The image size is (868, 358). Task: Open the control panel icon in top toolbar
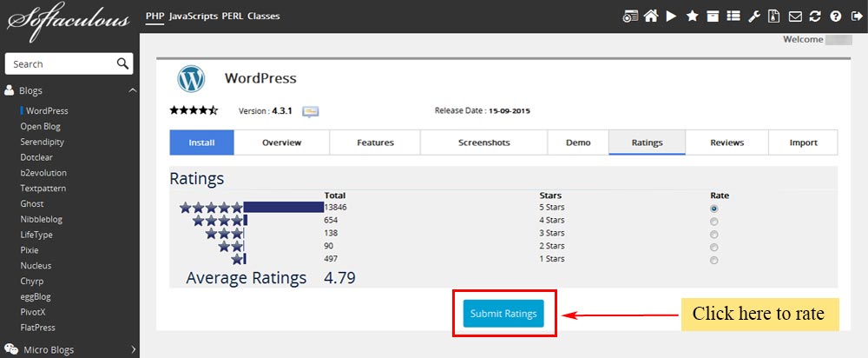630,16
